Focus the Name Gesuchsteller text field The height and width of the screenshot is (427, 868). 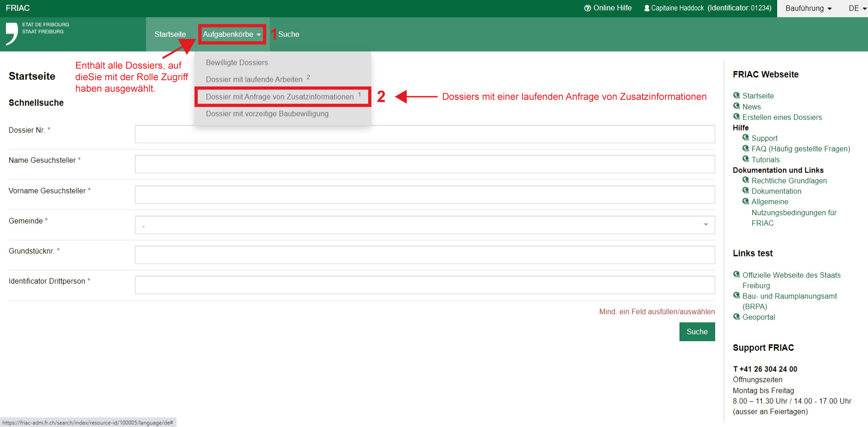[x=424, y=164]
